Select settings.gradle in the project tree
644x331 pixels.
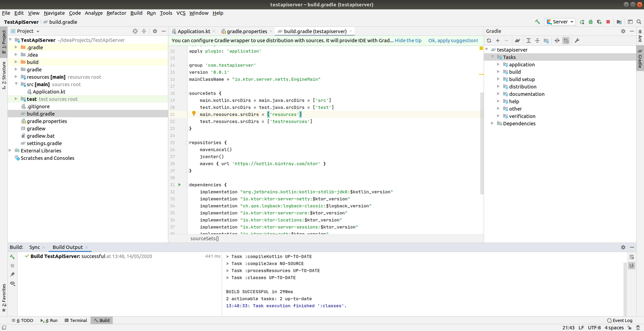tap(44, 143)
